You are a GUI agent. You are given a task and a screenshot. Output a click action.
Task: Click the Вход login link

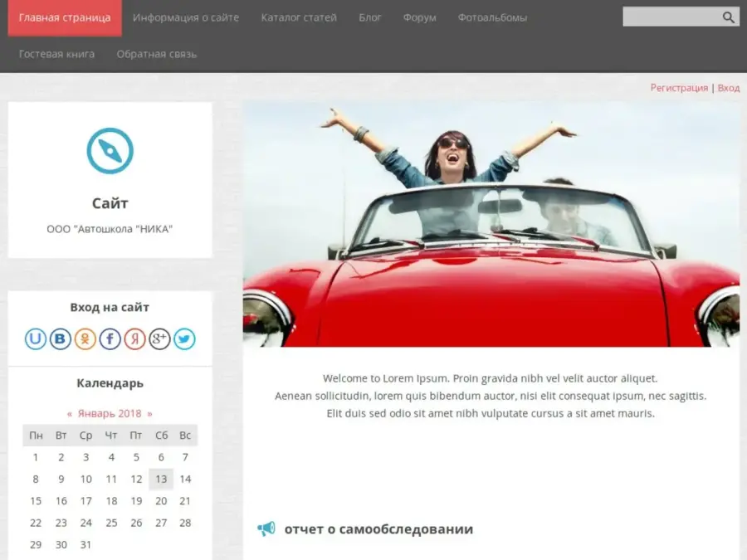(728, 88)
